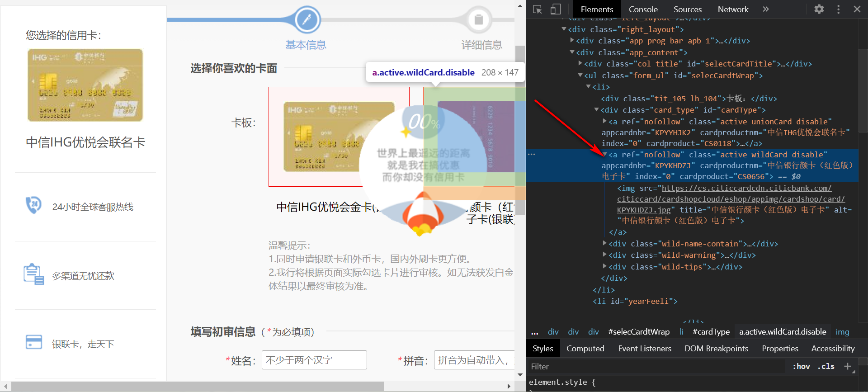Toggle the :hov element state button
868x392 pixels.
(801, 366)
